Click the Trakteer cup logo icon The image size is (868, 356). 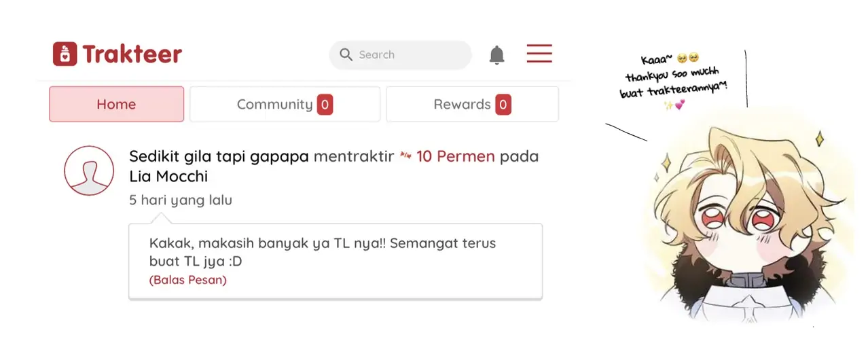pyautogui.click(x=65, y=54)
